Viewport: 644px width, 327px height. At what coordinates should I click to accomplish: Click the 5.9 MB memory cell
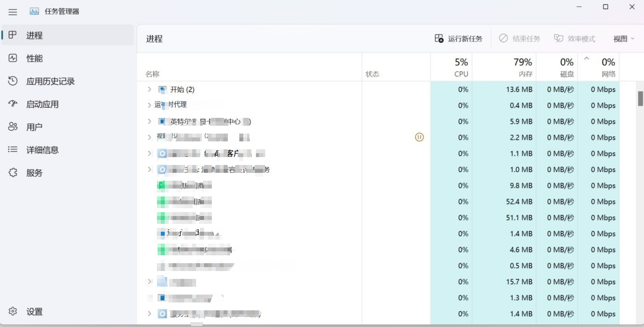(504, 121)
